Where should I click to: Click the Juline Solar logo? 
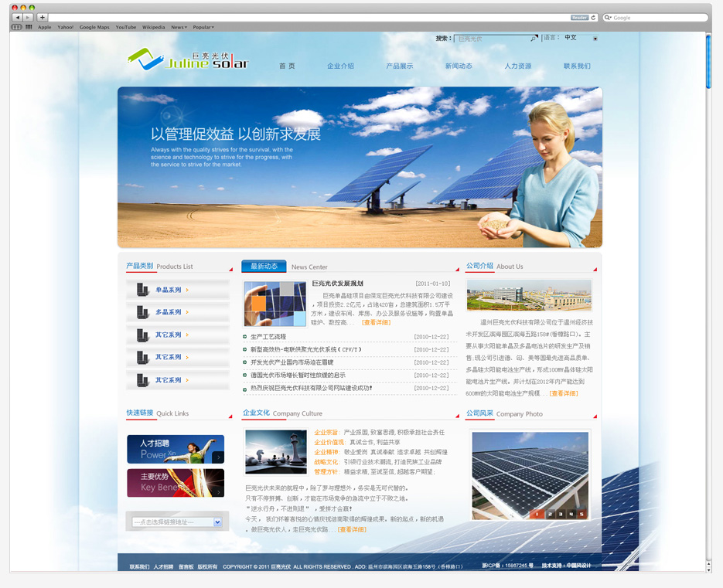coord(188,59)
